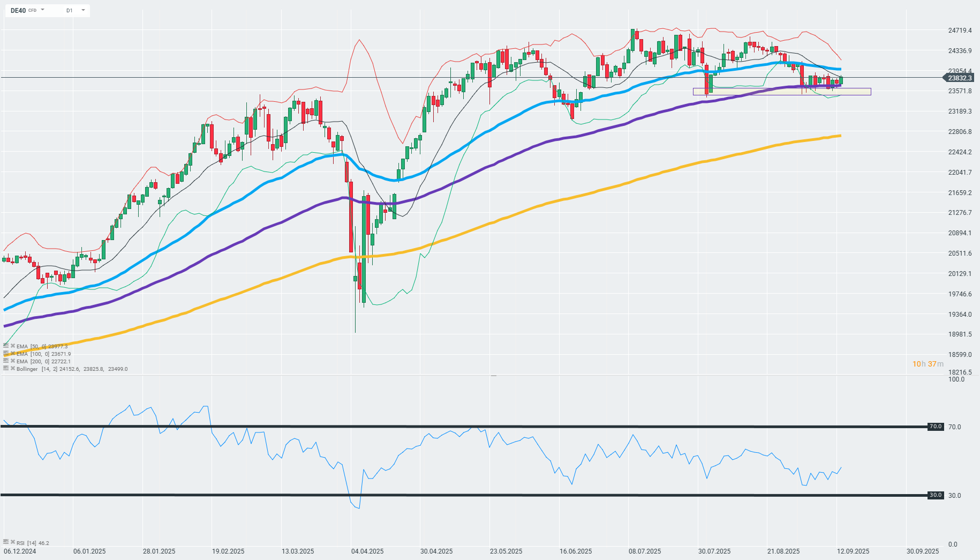Click the 12.09.2025 date axis label
Image resolution: width=980 pixels, height=560 pixels.
[x=854, y=551]
